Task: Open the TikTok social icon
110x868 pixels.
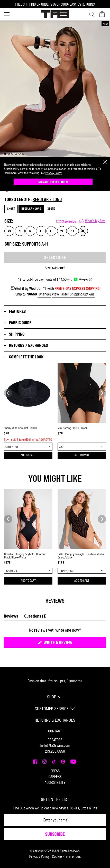Action: [x=53, y=762]
